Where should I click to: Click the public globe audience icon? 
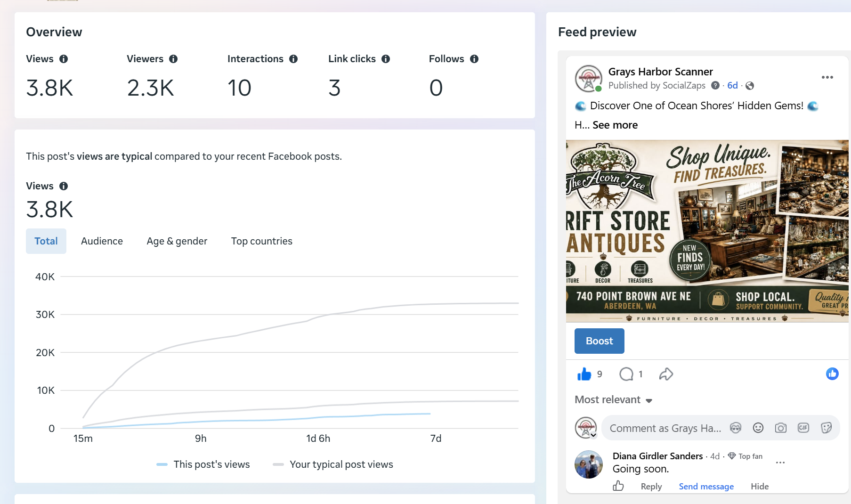750,86
